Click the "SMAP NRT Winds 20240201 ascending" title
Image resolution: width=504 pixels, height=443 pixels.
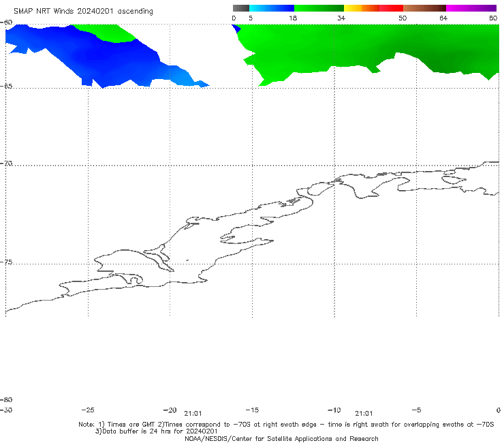tap(83, 12)
